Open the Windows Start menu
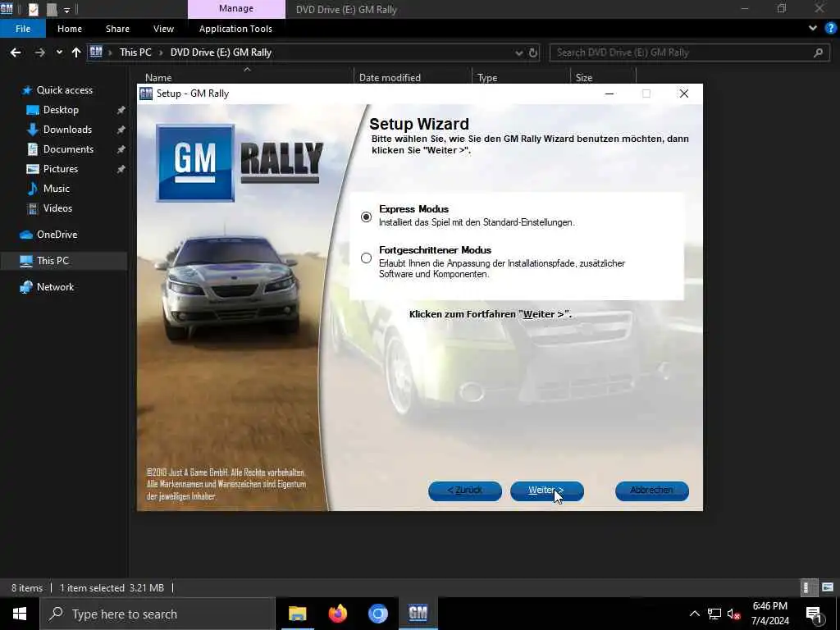The height and width of the screenshot is (630, 840). point(20,614)
